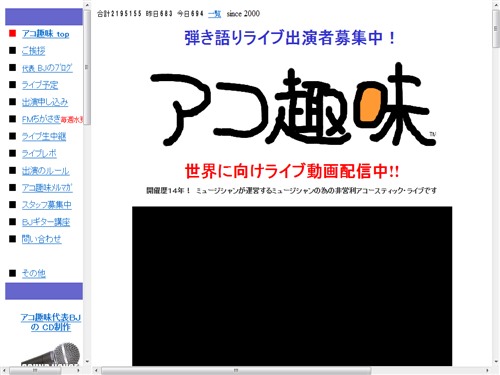Click the black video player area

[x=292, y=286]
